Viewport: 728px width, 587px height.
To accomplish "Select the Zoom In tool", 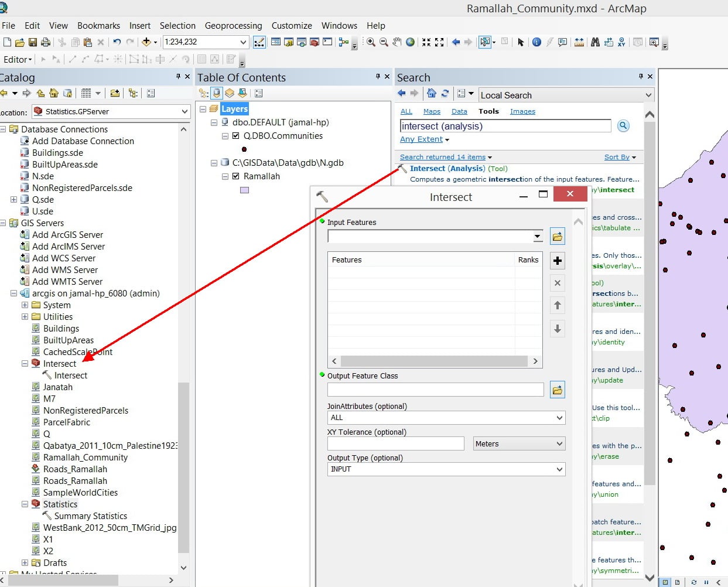I will point(371,42).
